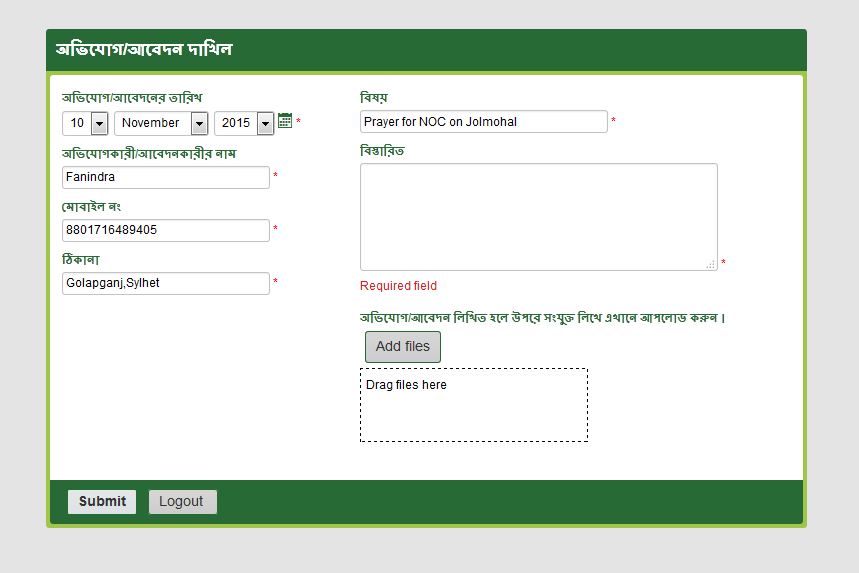Viewport: 859px width, 573px height.
Task: Click inside the empty বিস্তারিত details textarea
Action: click(x=538, y=216)
